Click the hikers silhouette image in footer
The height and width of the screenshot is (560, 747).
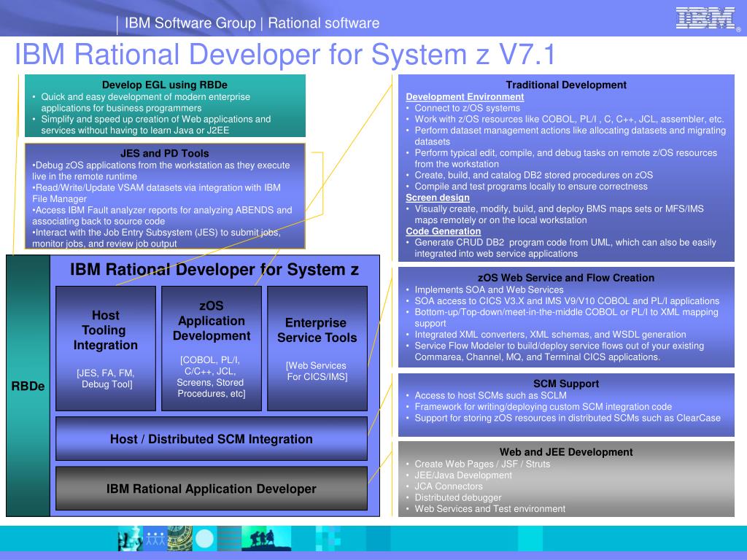pos(266,538)
